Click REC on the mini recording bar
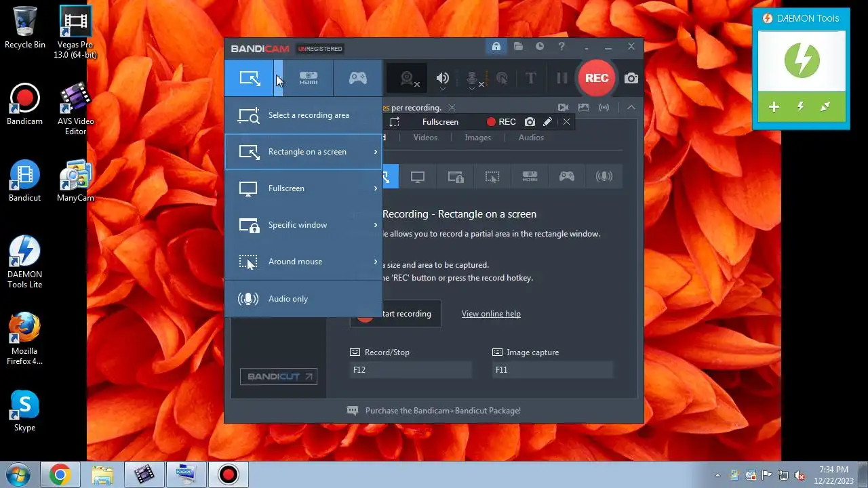The image size is (868, 488). click(x=501, y=122)
